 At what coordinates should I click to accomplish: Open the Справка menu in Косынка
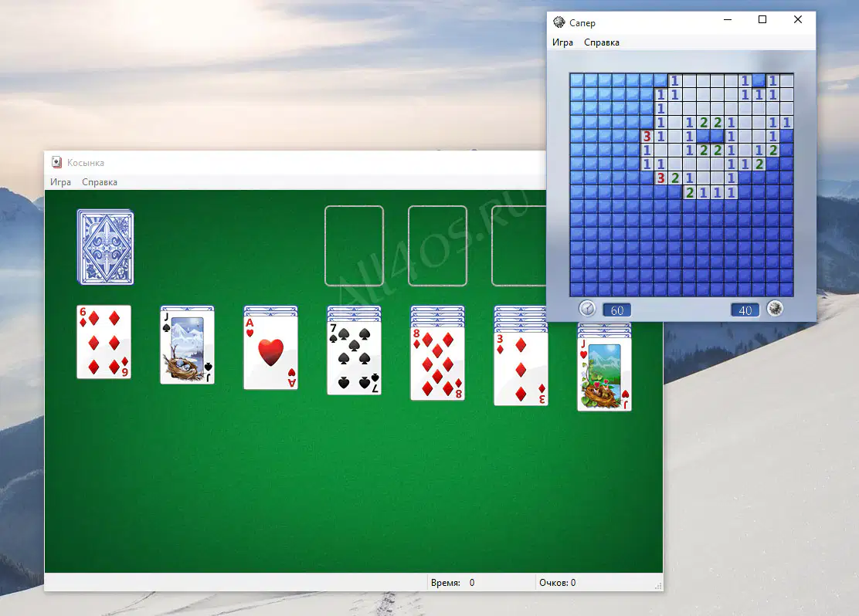pyautogui.click(x=100, y=181)
